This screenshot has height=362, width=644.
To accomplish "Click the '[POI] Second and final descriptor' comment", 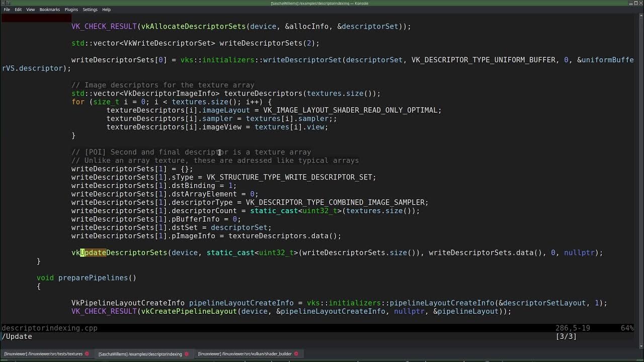I will point(191,152).
